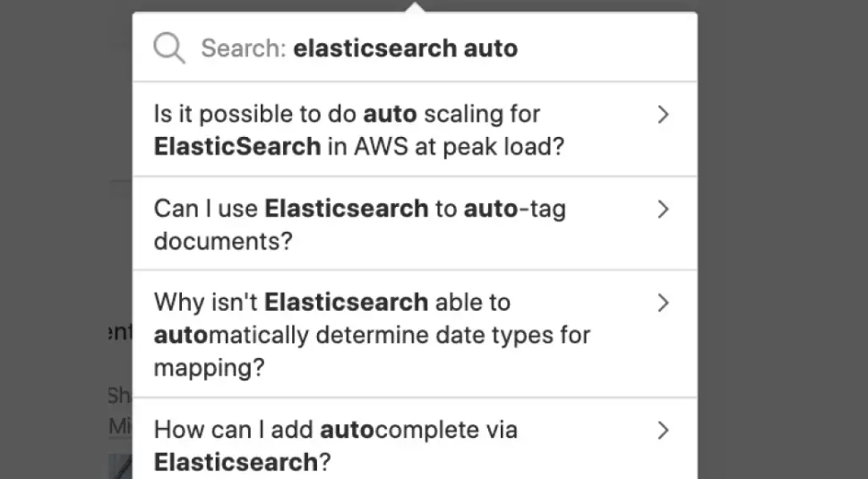Open the auto scaling ElasticSearch AWS question
Image resolution: width=868 pixels, height=479 pixels.
point(415,130)
